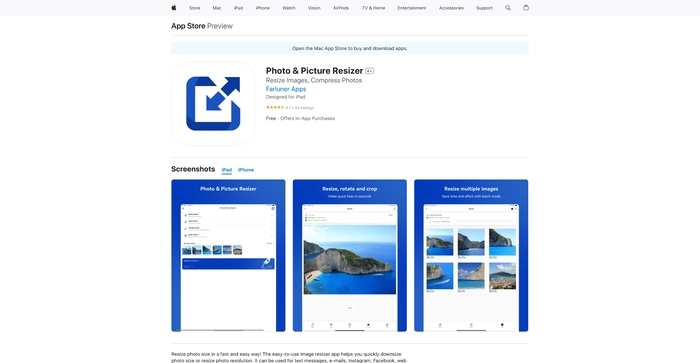This screenshot has width=700, height=363.
Task: View the 'Resize, rotate and crop' screenshot
Action: coord(350,255)
